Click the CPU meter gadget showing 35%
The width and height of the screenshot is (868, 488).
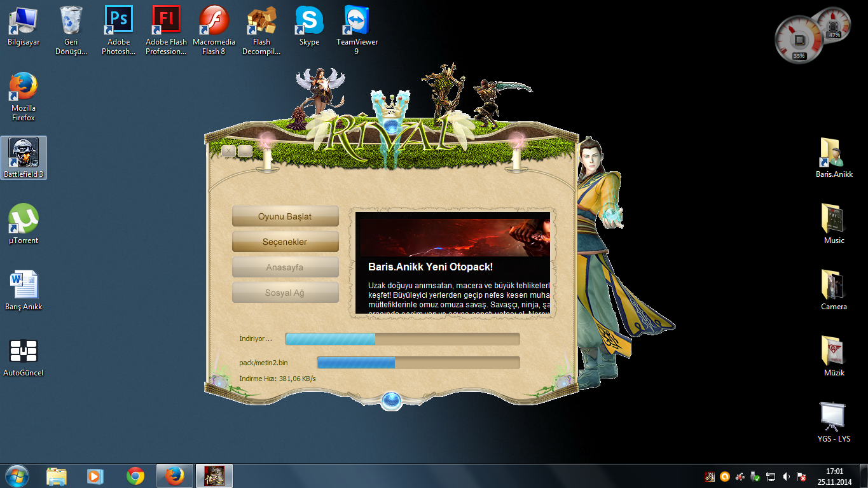(x=799, y=39)
